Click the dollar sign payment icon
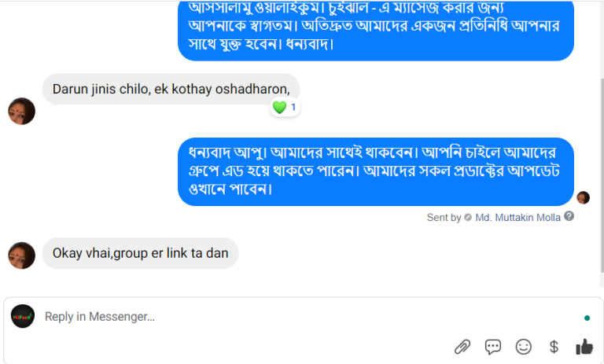Screen dimensions: 604x364 point(554,346)
